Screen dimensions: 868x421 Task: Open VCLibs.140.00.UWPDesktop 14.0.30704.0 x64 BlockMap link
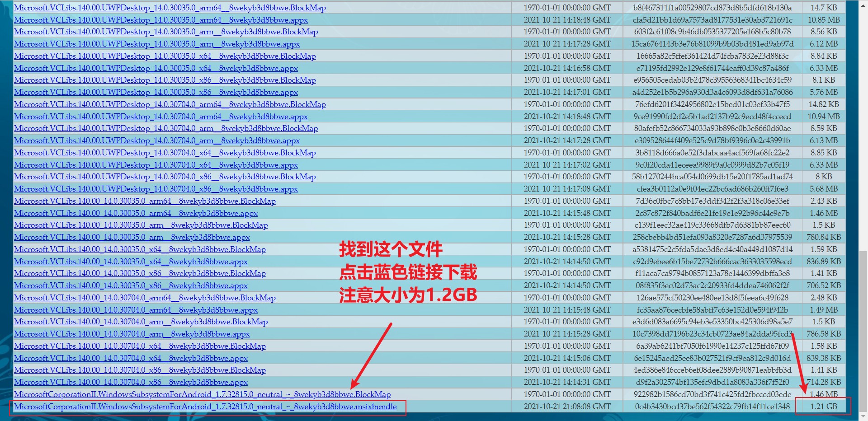pyautogui.click(x=165, y=153)
